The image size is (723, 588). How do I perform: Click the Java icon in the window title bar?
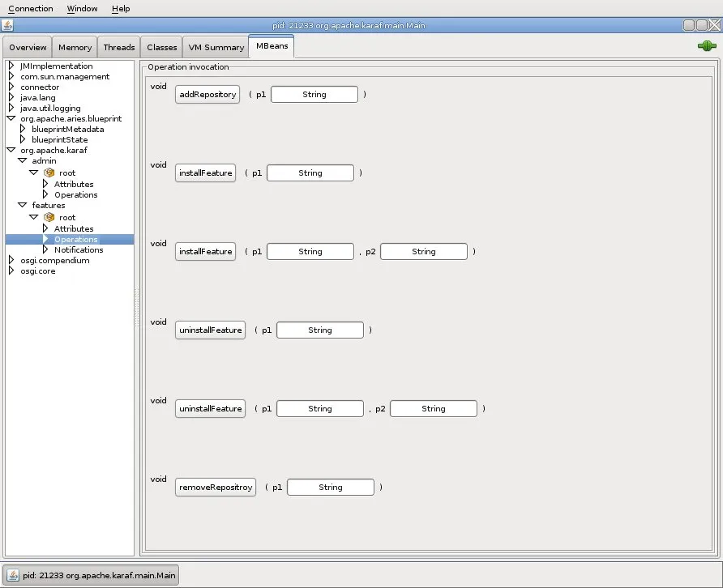8,26
